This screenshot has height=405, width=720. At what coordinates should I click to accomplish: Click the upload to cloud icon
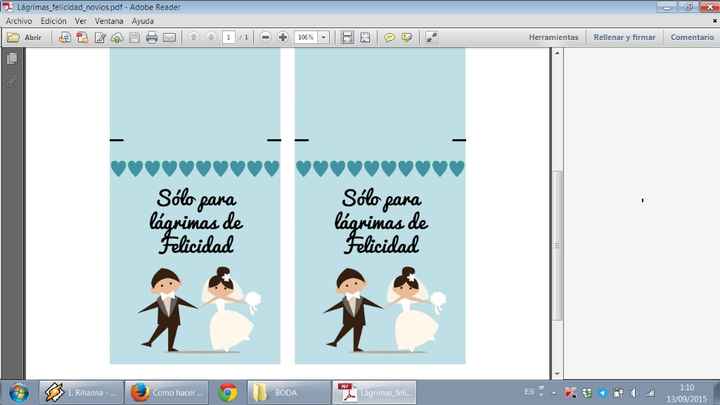[117, 38]
